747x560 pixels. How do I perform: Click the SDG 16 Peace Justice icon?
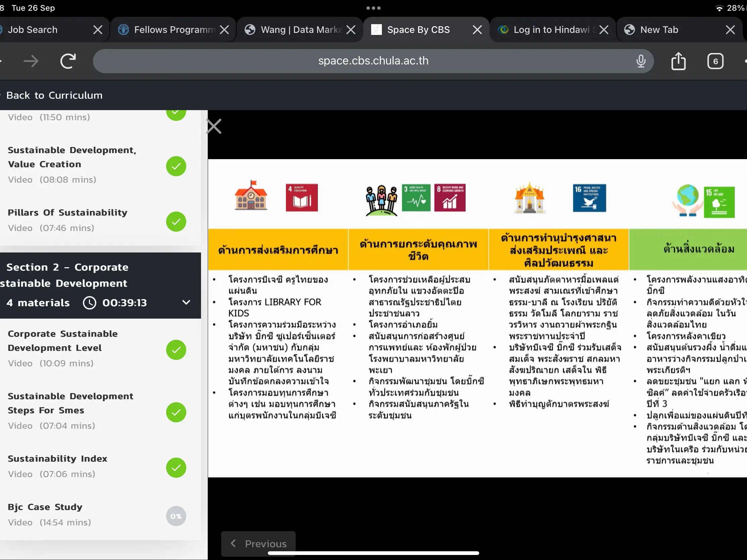coord(589,198)
